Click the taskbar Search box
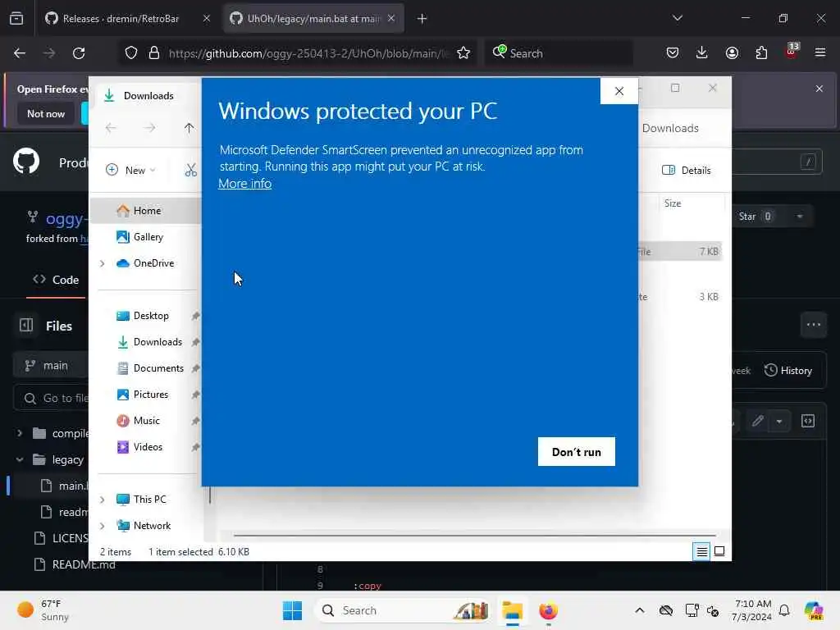This screenshot has width=840, height=630. (x=403, y=610)
